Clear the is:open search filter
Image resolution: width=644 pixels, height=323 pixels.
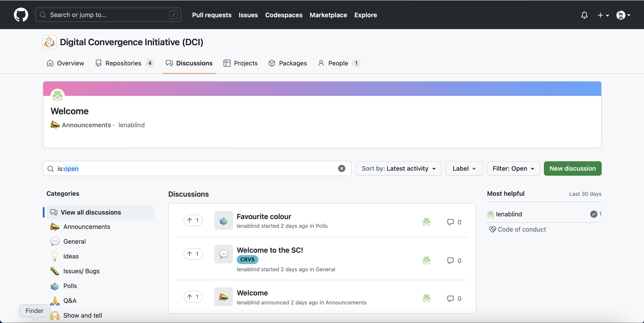341,168
